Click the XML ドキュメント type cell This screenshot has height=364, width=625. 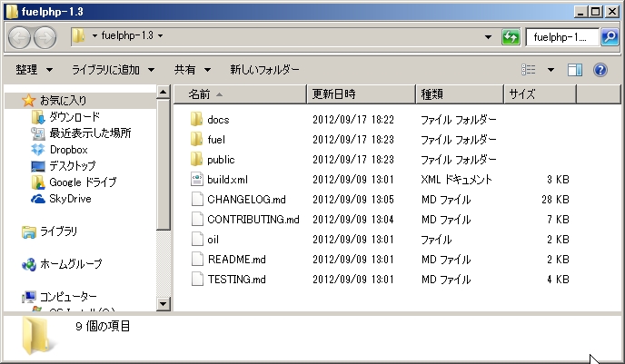pos(456,179)
